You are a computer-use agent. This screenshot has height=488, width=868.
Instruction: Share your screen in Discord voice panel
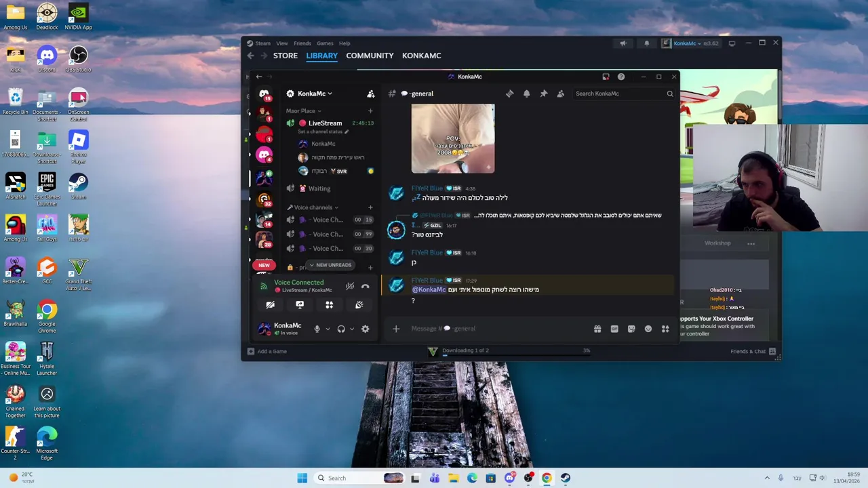point(300,305)
